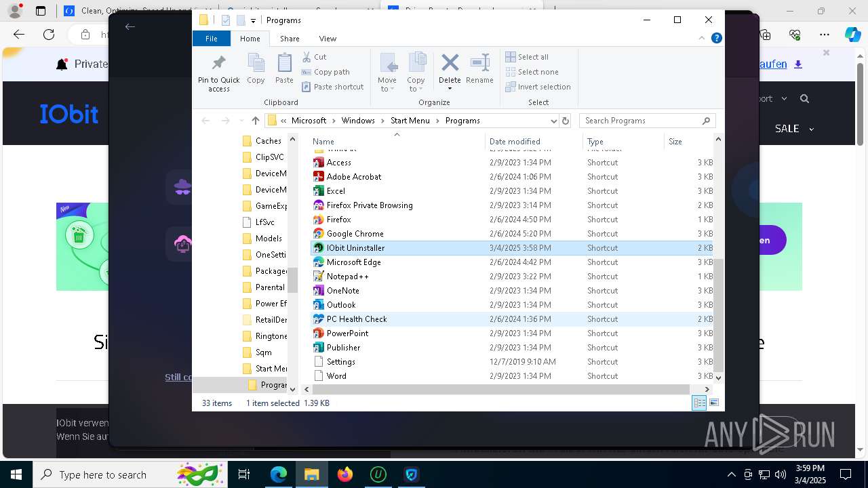
Task: Refresh the Programs folder view
Action: (x=565, y=121)
